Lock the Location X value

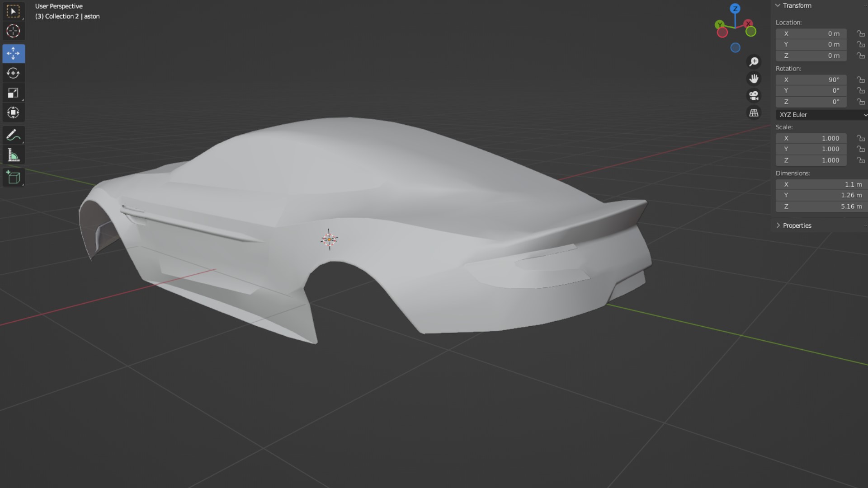pyautogui.click(x=860, y=34)
